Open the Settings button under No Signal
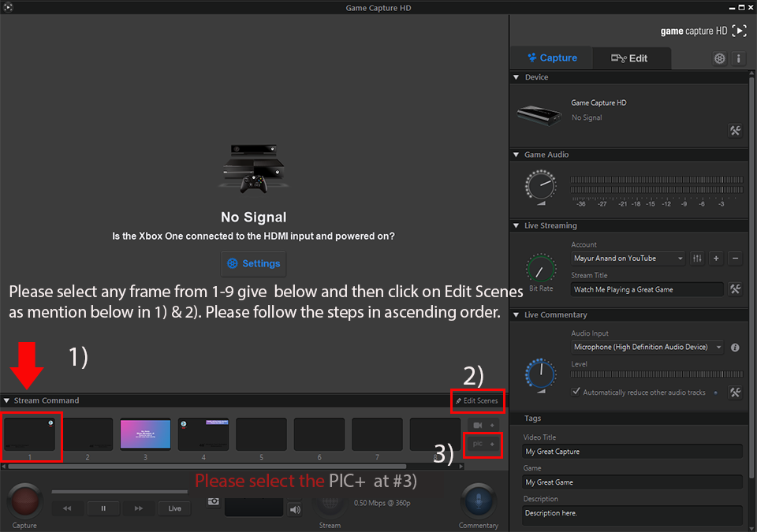This screenshot has width=757, height=532. click(253, 263)
